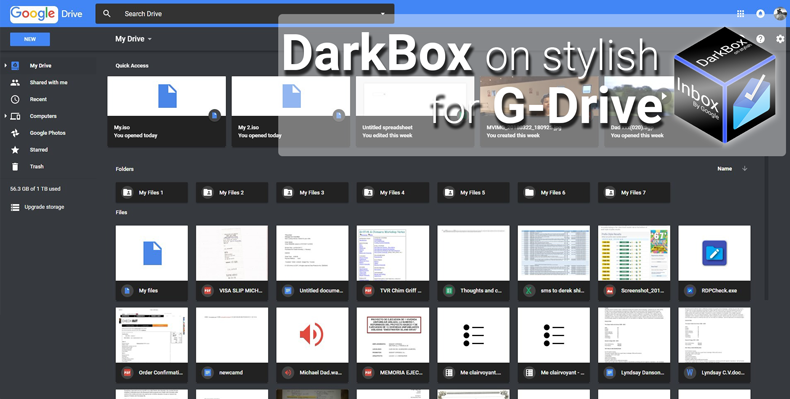Expand the Computers tree arrow
The image size is (790, 399).
point(6,116)
